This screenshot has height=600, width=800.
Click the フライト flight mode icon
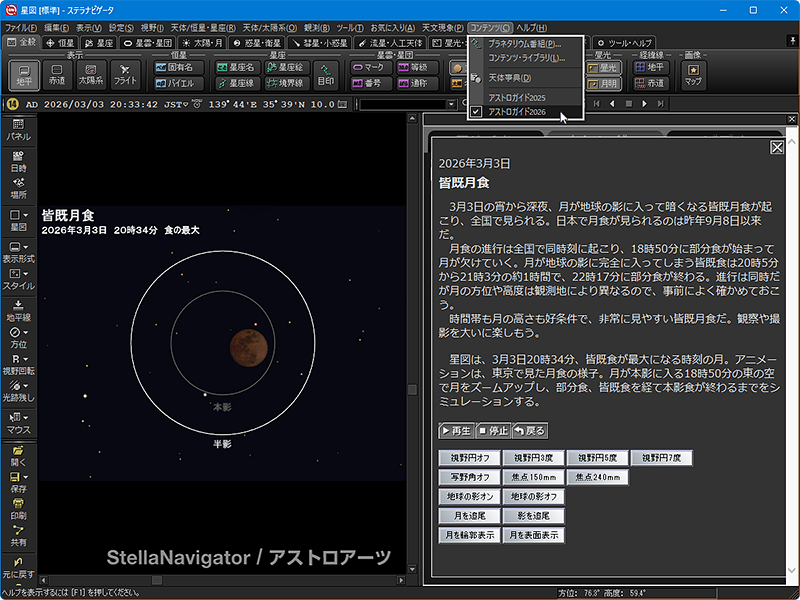tap(126, 75)
